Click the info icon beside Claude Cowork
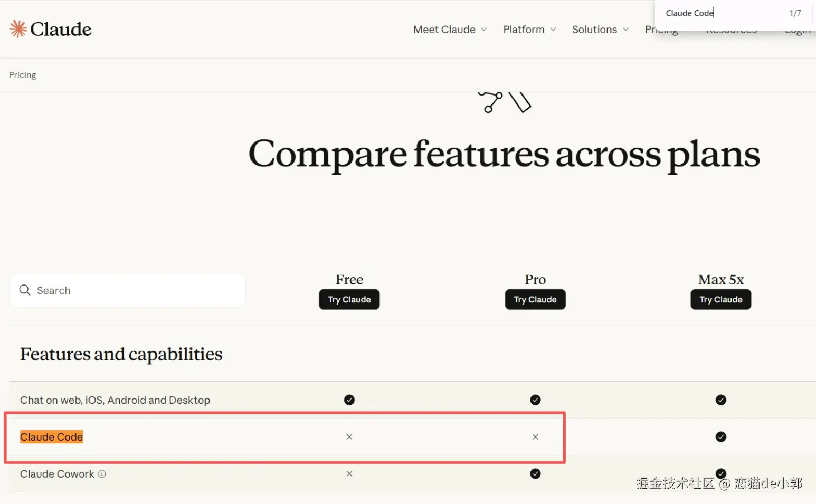The width and height of the screenshot is (816, 504). 102,474
